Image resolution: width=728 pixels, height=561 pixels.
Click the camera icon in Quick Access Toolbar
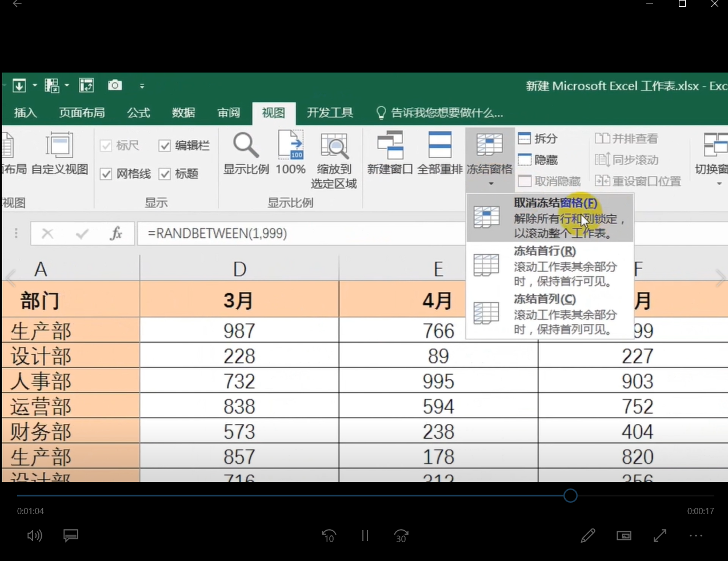(114, 85)
